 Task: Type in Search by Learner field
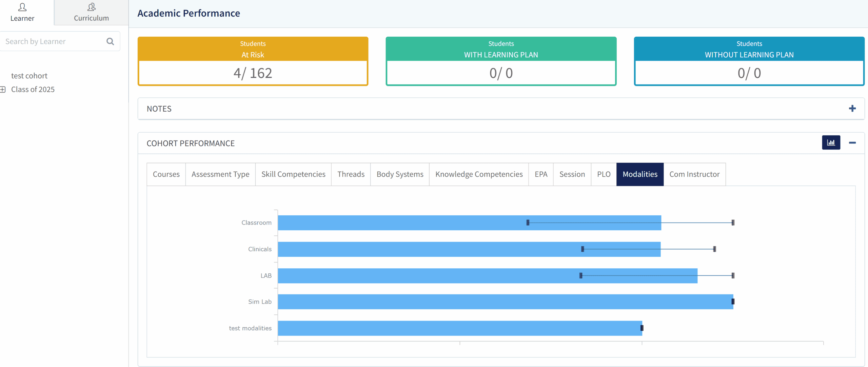tap(51, 41)
